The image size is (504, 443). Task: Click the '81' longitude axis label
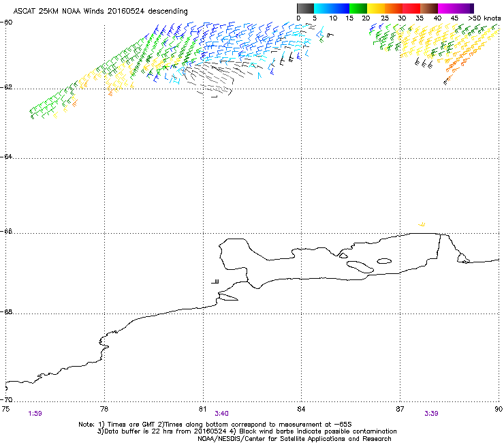(202, 409)
